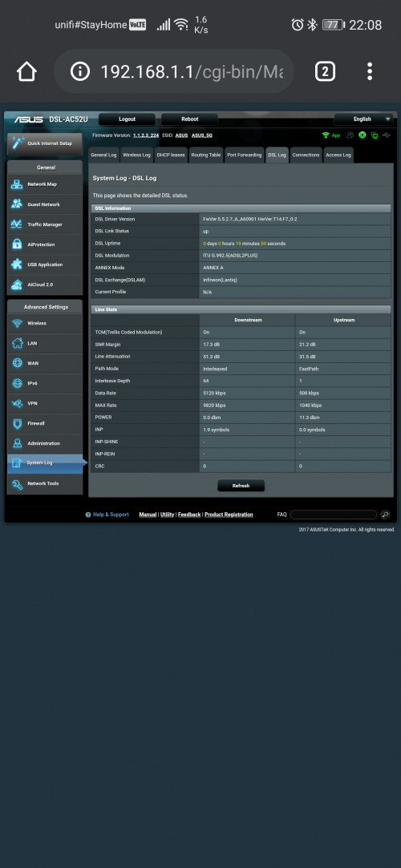Click the upstream MAX Rate 1040 kbps
The image size is (401, 868).
point(310,406)
